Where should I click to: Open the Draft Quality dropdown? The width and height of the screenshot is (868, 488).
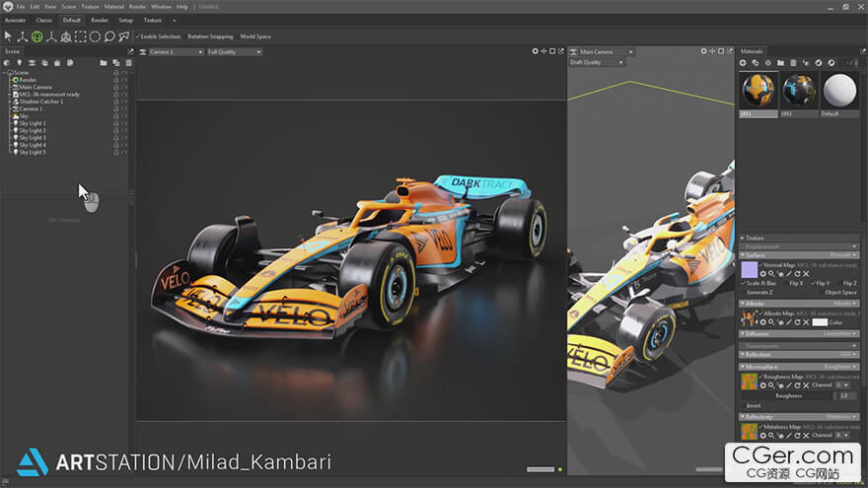(x=597, y=62)
